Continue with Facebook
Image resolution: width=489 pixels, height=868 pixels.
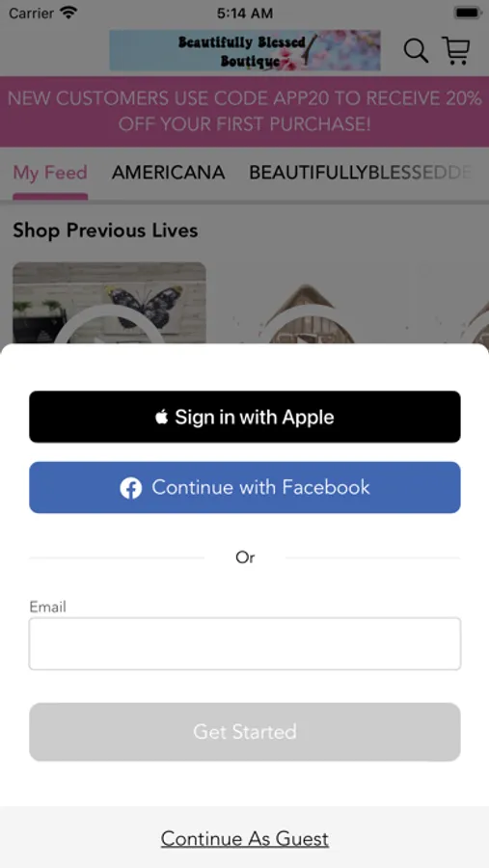point(245,488)
